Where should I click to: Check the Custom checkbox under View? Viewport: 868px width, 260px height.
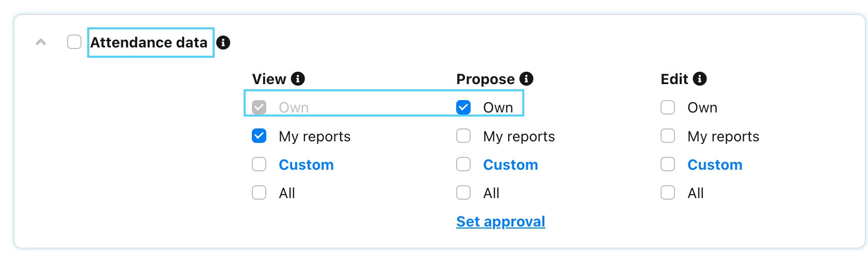(259, 164)
